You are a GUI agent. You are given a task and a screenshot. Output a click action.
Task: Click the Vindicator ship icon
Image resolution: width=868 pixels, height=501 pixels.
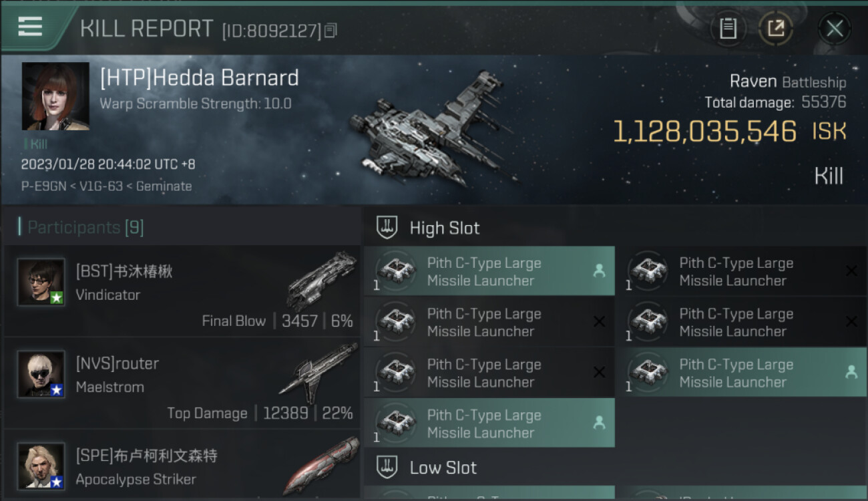point(322,279)
